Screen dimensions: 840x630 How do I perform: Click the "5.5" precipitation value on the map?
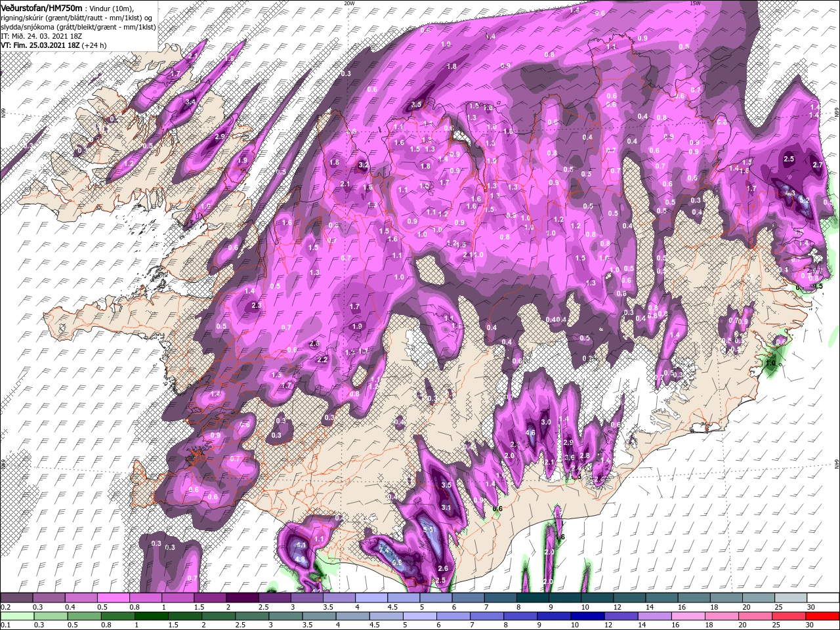coord(428,529)
